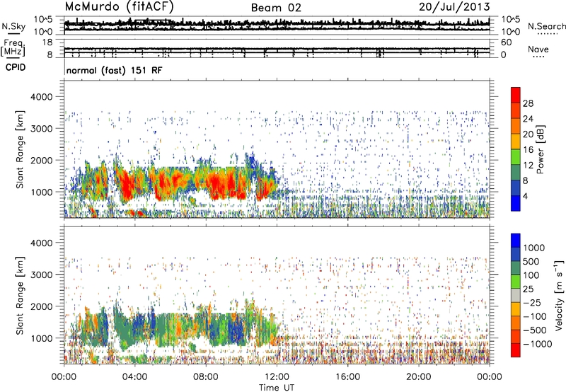This screenshot has height=392, width=566.
Task: Select the 'N.Search' legend label
Action: pos(546,26)
